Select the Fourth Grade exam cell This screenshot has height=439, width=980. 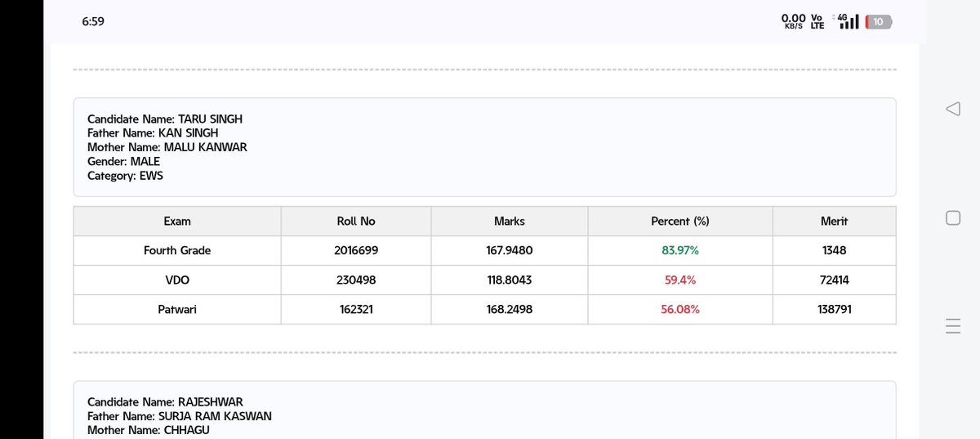tap(177, 251)
